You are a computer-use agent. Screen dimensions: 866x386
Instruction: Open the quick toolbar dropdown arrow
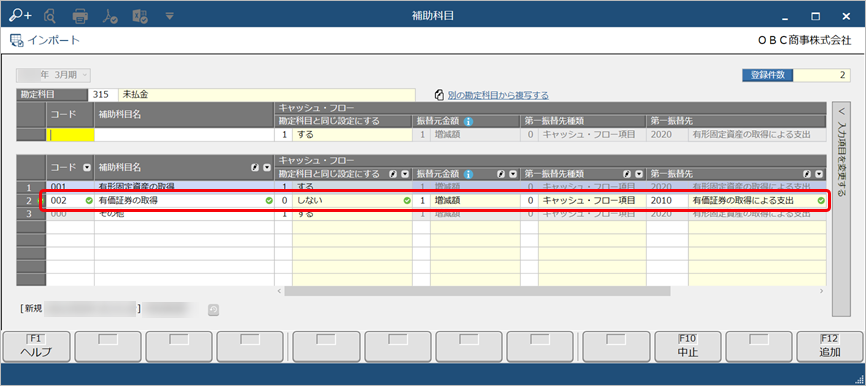(x=170, y=17)
